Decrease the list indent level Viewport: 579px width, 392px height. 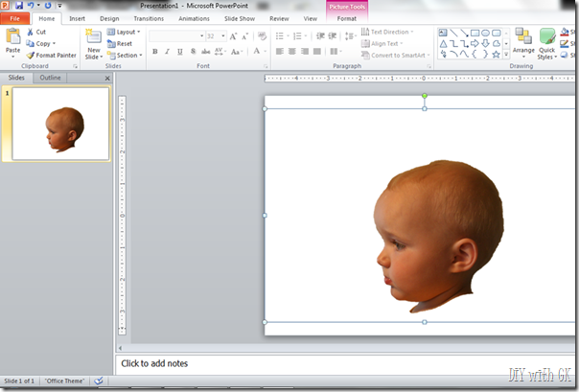click(320, 36)
